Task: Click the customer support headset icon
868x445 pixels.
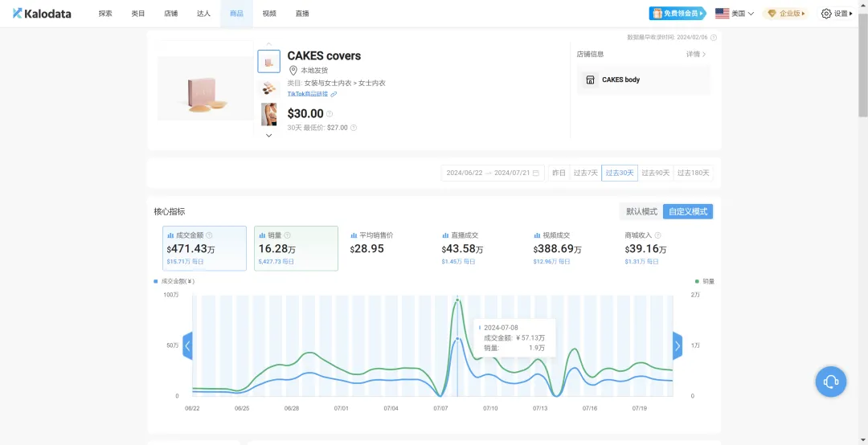Action: (831, 382)
